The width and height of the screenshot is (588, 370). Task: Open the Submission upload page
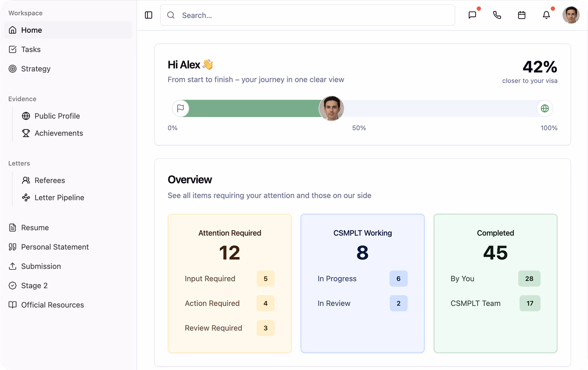(41, 266)
